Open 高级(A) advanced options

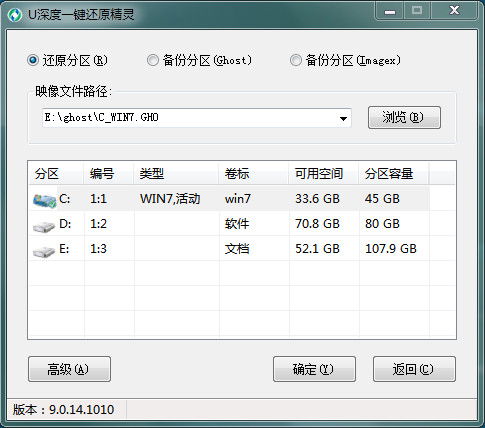click(x=69, y=369)
